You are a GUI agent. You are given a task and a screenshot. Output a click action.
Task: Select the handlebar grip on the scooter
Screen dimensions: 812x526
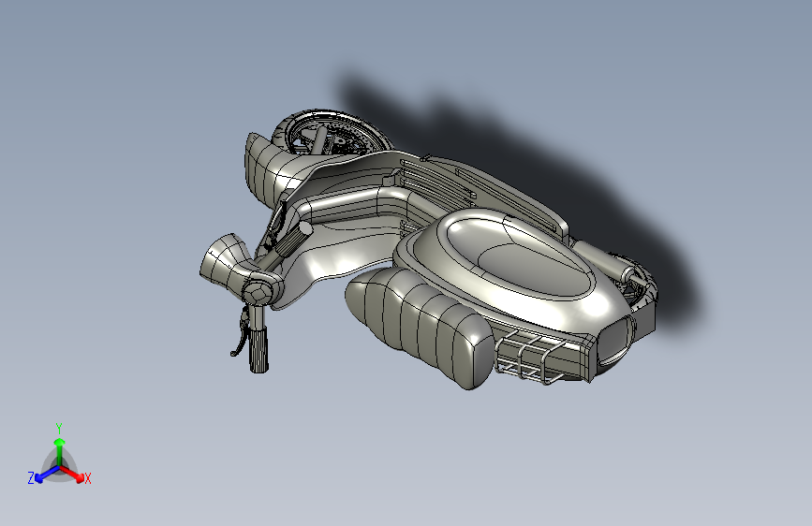click(x=258, y=348)
